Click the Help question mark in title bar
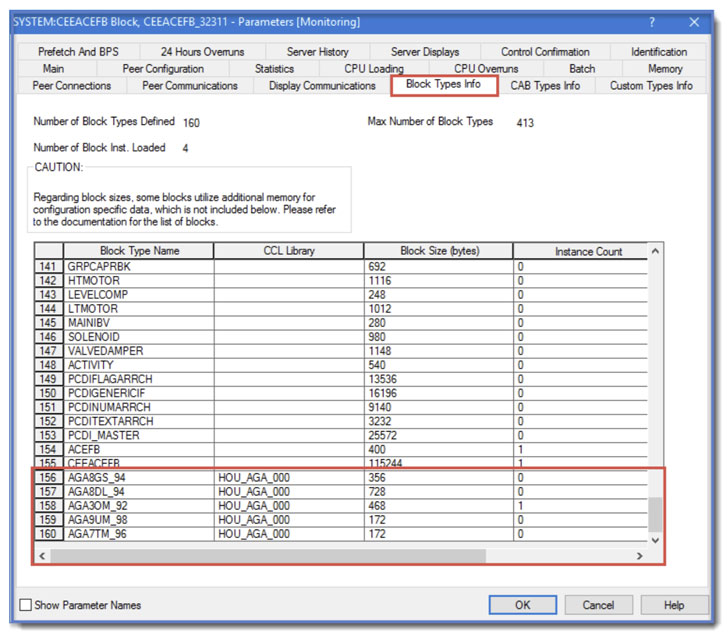The image size is (728, 637). (652, 21)
